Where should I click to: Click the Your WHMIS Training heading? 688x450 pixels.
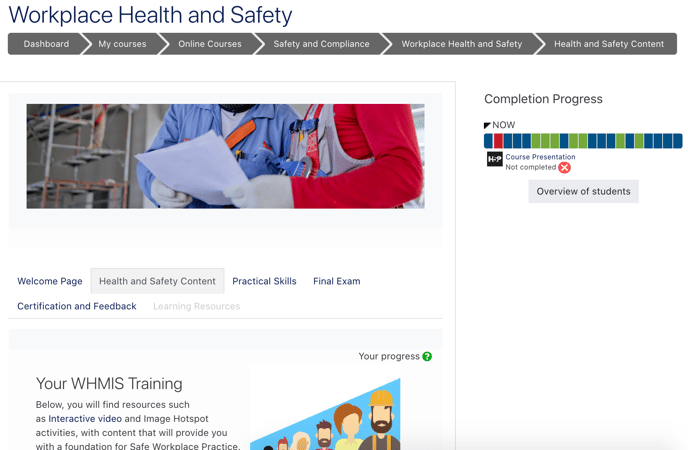click(109, 384)
